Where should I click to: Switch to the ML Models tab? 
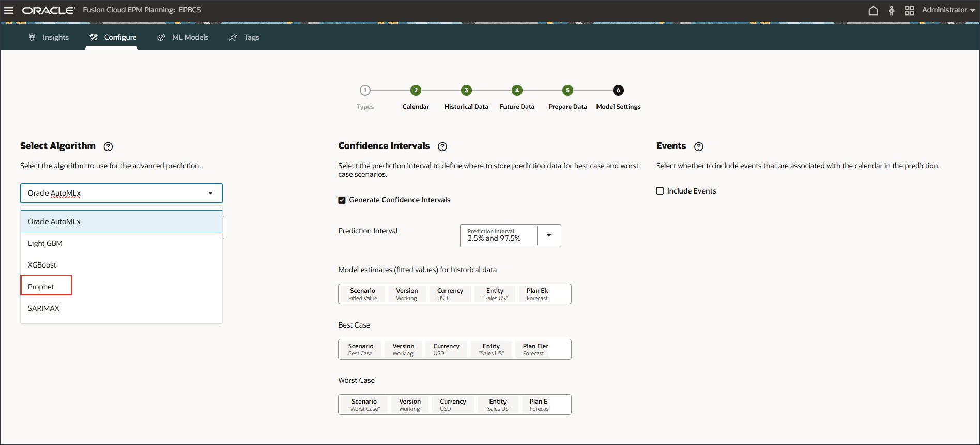click(182, 37)
